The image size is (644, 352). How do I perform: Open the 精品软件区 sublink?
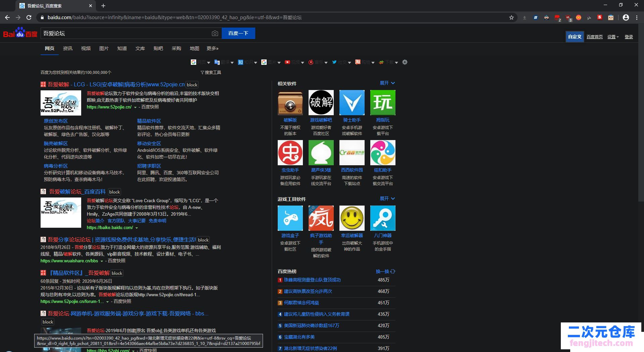click(149, 121)
